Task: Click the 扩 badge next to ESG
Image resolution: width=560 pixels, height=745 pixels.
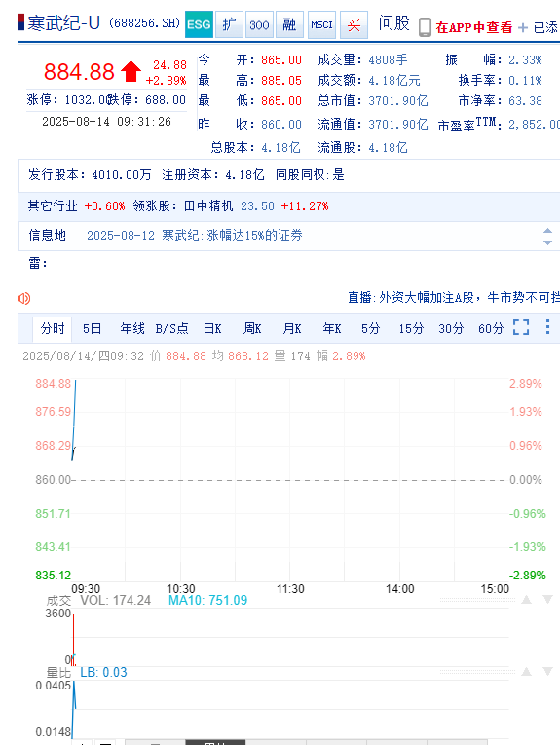Action: 229,24
